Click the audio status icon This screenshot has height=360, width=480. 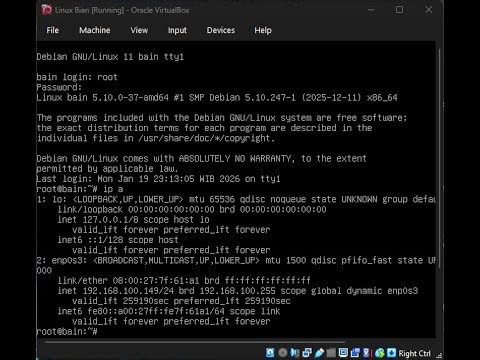coord(295,353)
